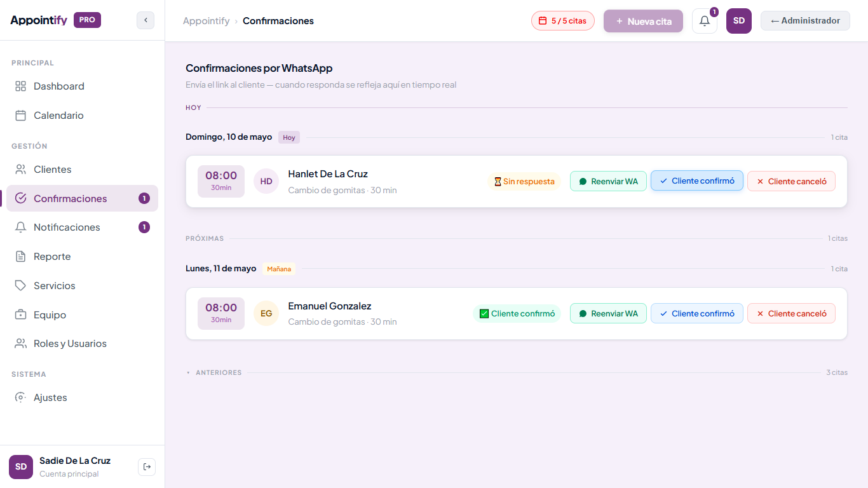Click the 08:00 time box for Hanlet
The width and height of the screenshot is (868, 488).
(221, 181)
